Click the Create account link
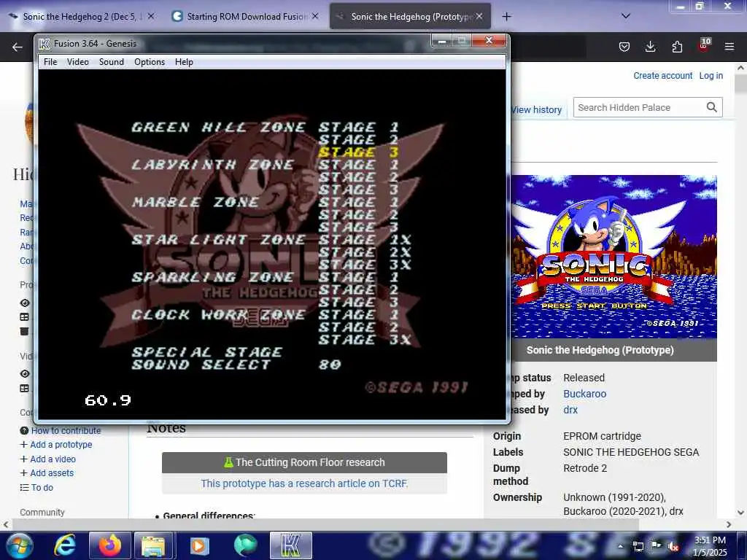Image resolution: width=747 pixels, height=560 pixels. click(662, 76)
